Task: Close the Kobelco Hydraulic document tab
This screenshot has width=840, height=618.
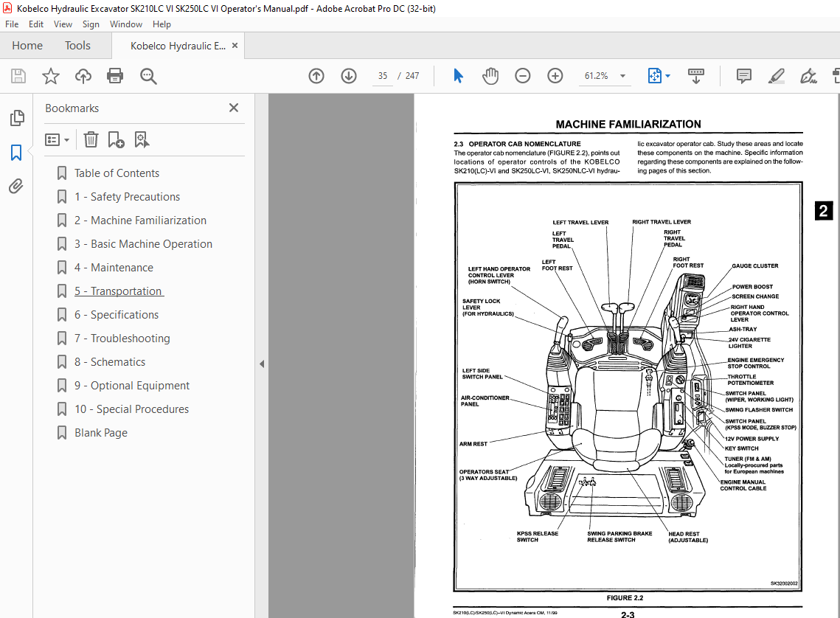Action: pos(235,46)
